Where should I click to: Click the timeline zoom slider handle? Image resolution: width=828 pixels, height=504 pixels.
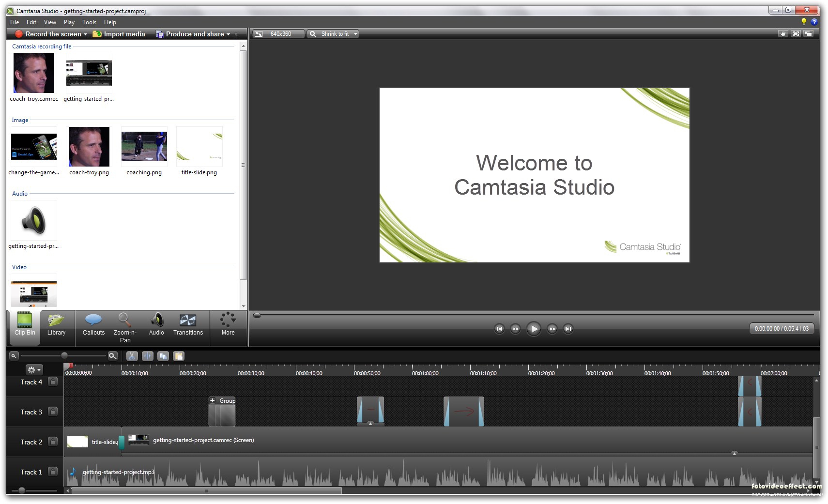(x=64, y=355)
